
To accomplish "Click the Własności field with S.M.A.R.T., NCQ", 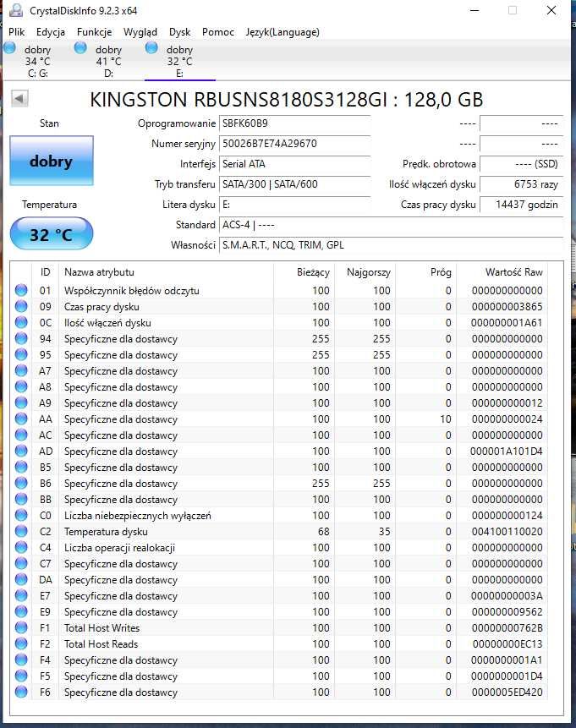I will [x=391, y=245].
